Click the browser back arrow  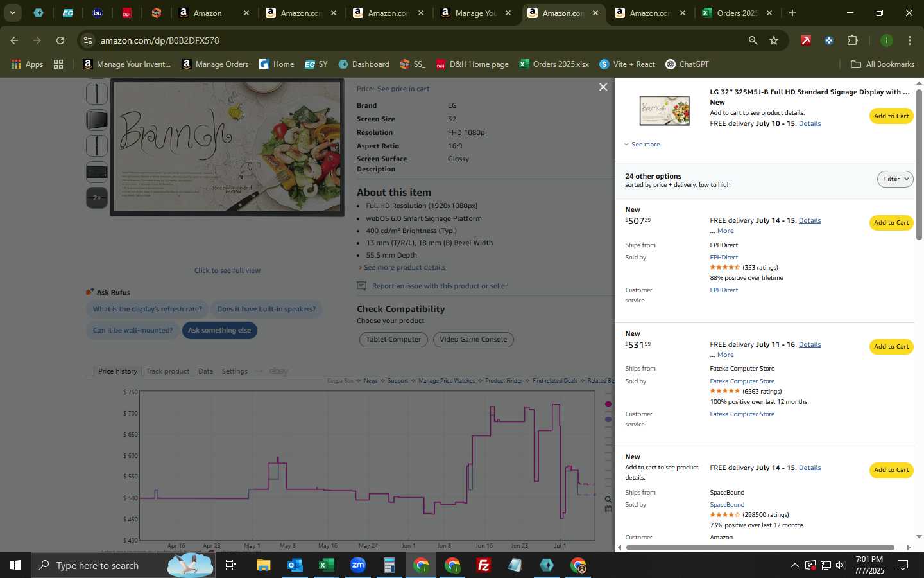[14, 40]
